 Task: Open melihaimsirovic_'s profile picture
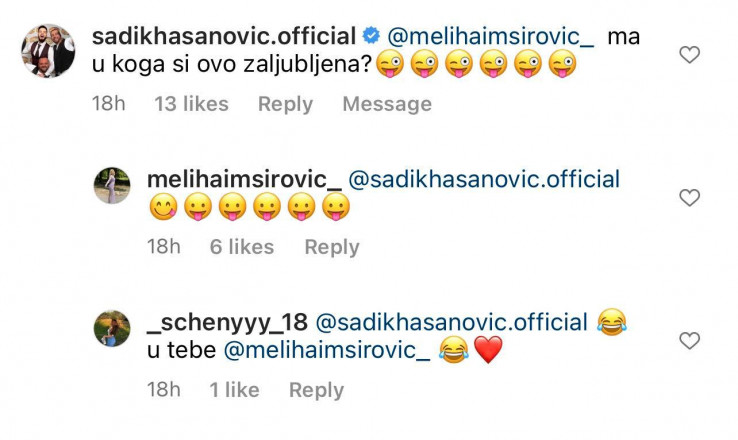click(x=112, y=186)
